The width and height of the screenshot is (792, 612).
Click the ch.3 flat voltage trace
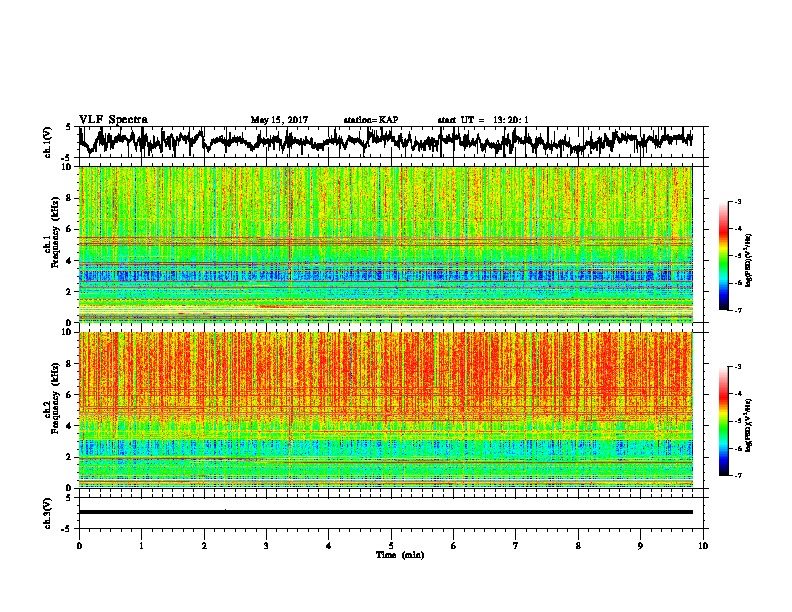(x=385, y=512)
